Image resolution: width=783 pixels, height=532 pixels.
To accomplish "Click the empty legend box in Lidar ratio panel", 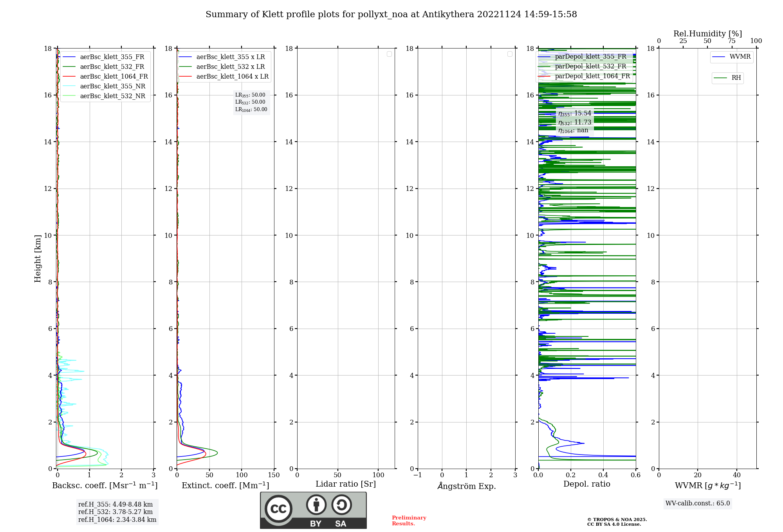I will coord(389,54).
